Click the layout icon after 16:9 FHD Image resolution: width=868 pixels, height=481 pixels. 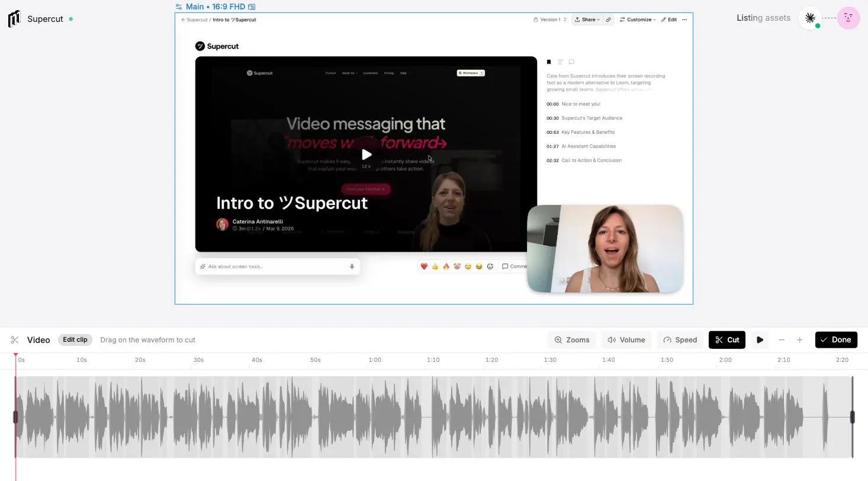pos(252,7)
